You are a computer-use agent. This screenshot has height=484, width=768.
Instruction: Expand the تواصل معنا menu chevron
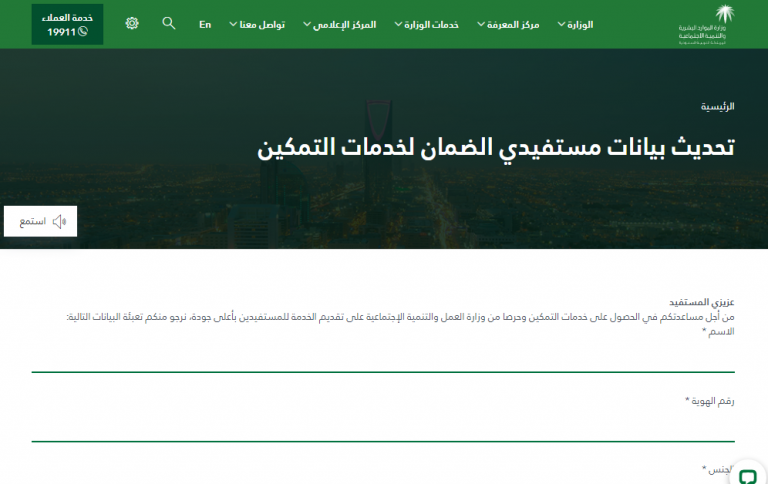pyautogui.click(x=233, y=24)
